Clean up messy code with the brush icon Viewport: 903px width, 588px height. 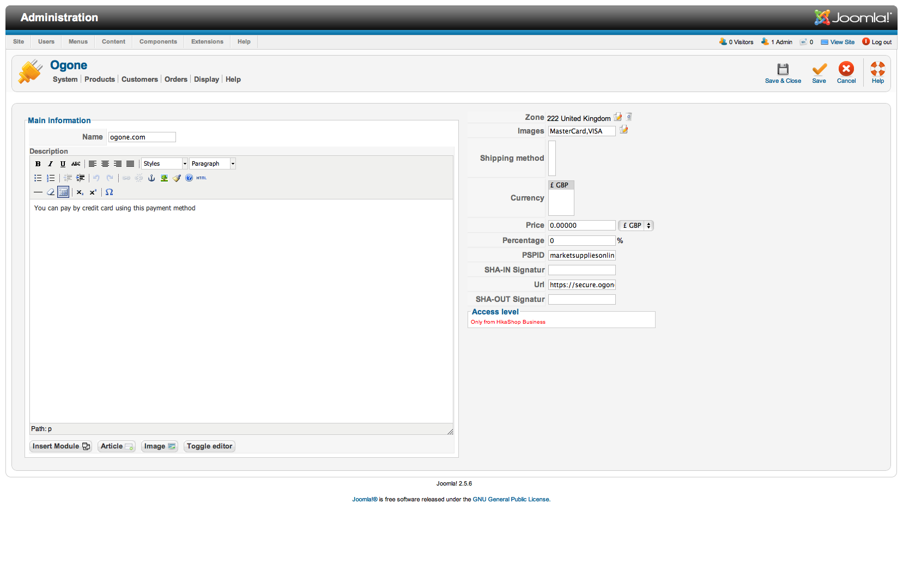tap(177, 178)
